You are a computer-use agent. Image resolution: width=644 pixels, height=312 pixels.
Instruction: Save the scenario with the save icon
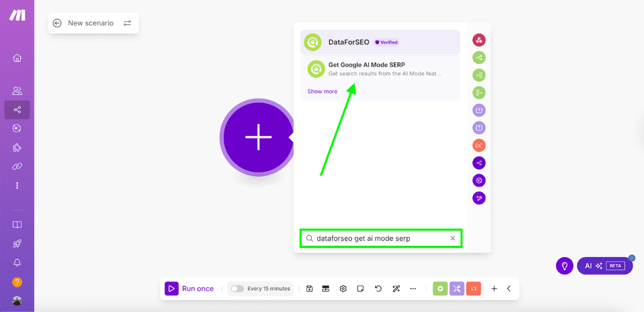pos(309,288)
